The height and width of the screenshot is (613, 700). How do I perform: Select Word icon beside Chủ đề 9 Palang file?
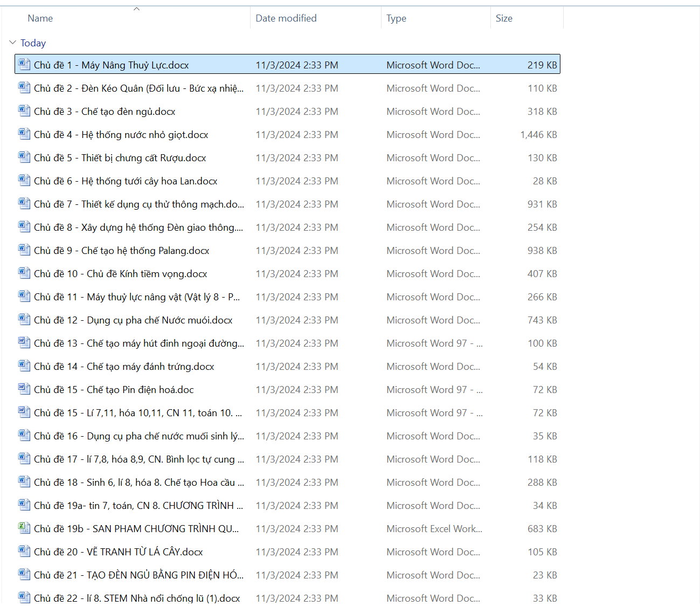[24, 250]
